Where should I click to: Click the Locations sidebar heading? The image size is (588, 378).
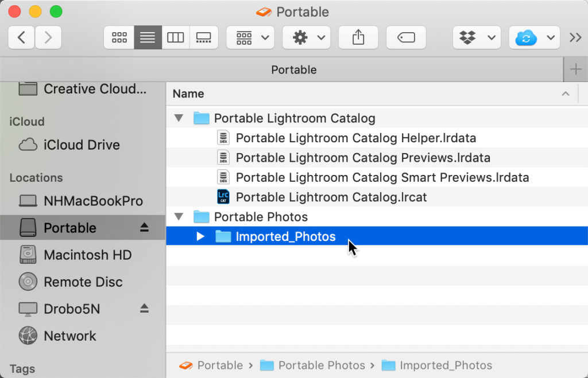point(36,178)
